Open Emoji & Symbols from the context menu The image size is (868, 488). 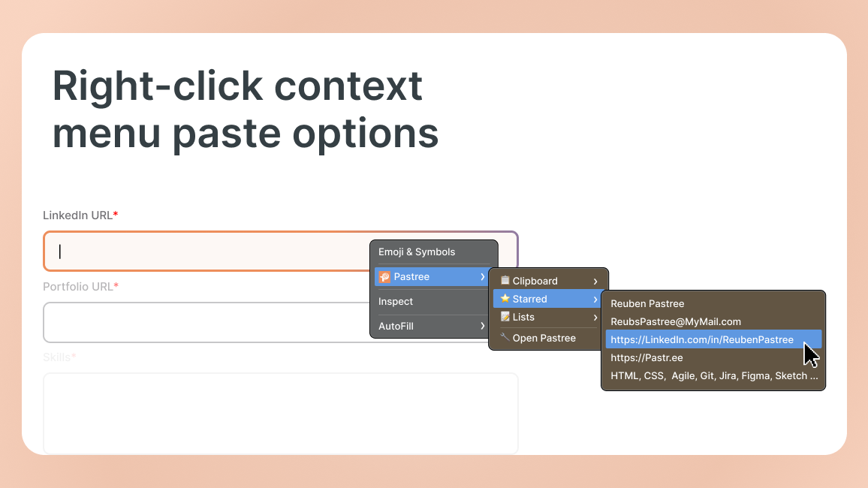tap(417, 252)
